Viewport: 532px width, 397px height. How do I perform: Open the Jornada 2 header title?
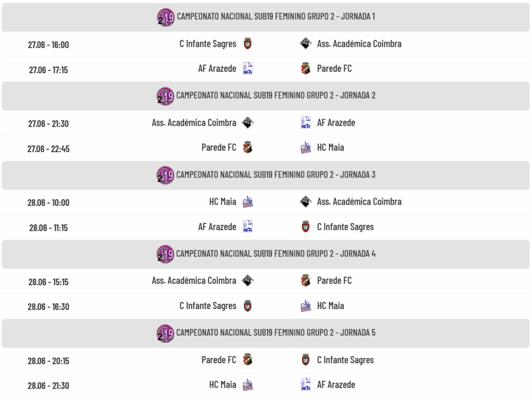point(276,95)
